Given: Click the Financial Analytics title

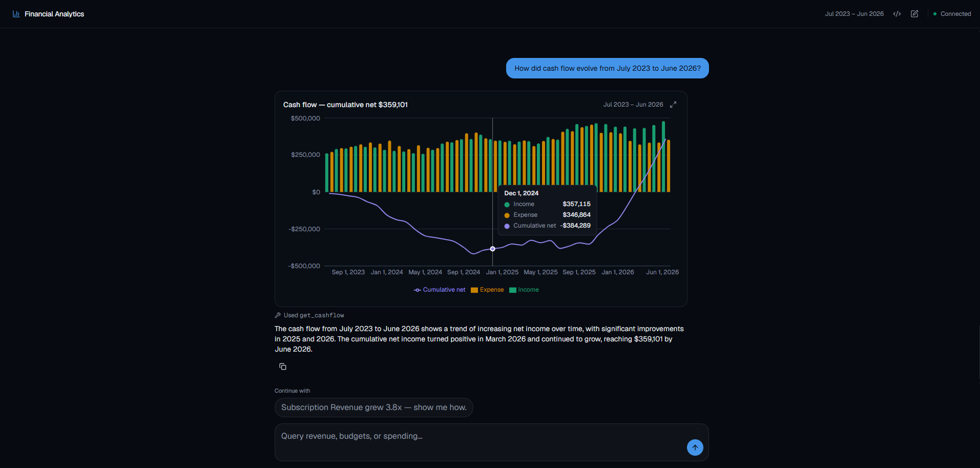Looking at the screenshot, I should [54, 14].
